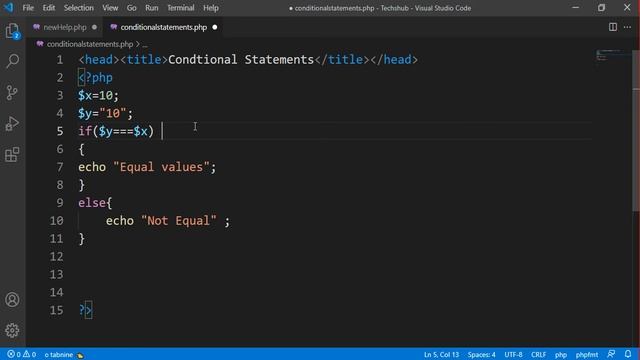This screenshot has height=360, width=640.
Task: Select language mode php in status bar
Action: [561, 355]
